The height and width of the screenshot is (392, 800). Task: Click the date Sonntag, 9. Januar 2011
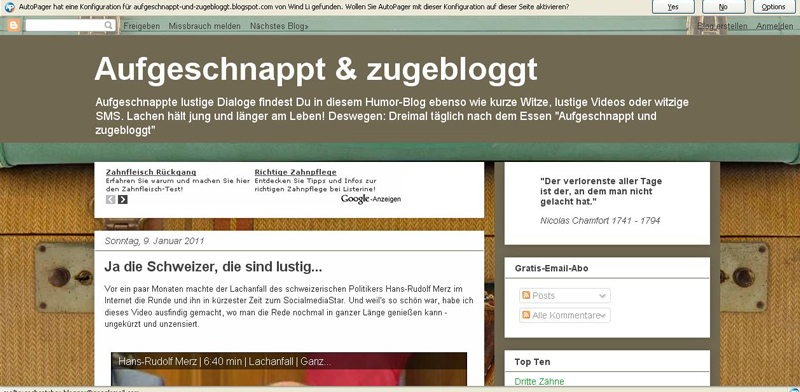154,241
